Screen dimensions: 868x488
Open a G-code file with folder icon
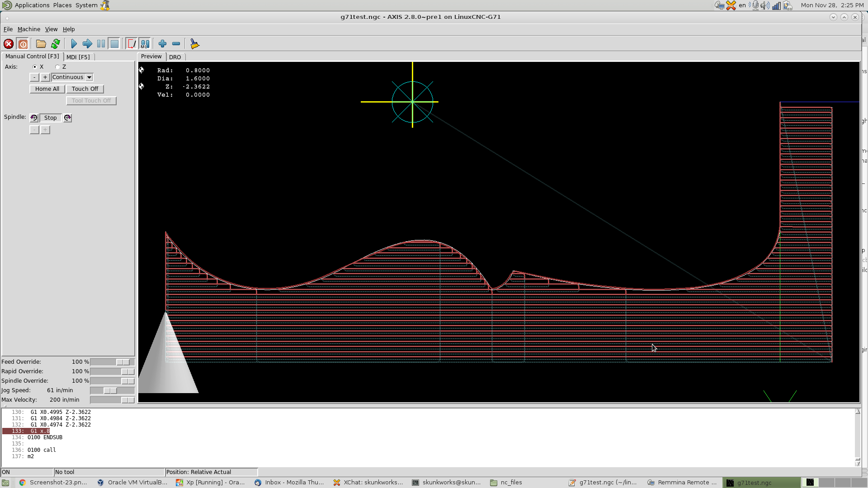point(41,44)
